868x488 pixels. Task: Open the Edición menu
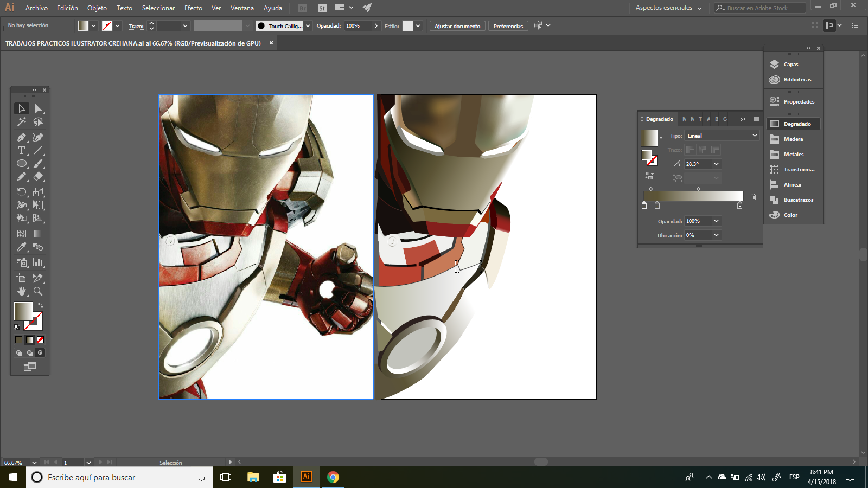click(x=67, y=8)
